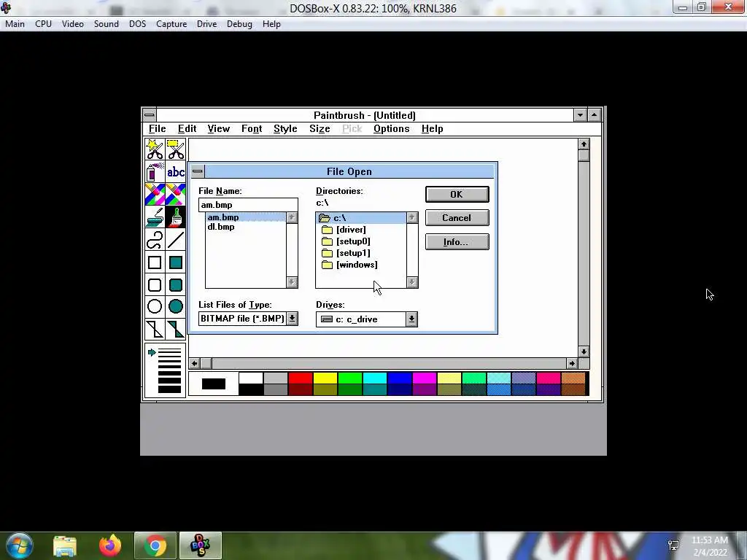Open the [setup1] directory

(353, 253)
